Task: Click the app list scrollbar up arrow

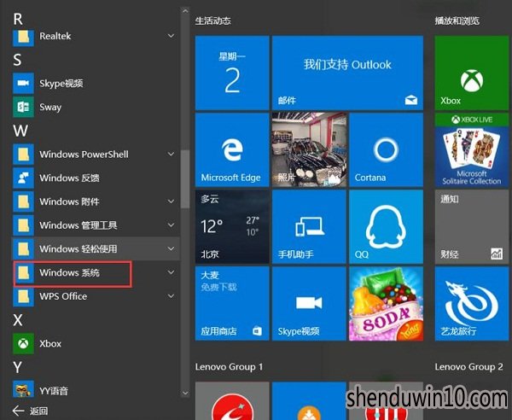Action: 185,11
